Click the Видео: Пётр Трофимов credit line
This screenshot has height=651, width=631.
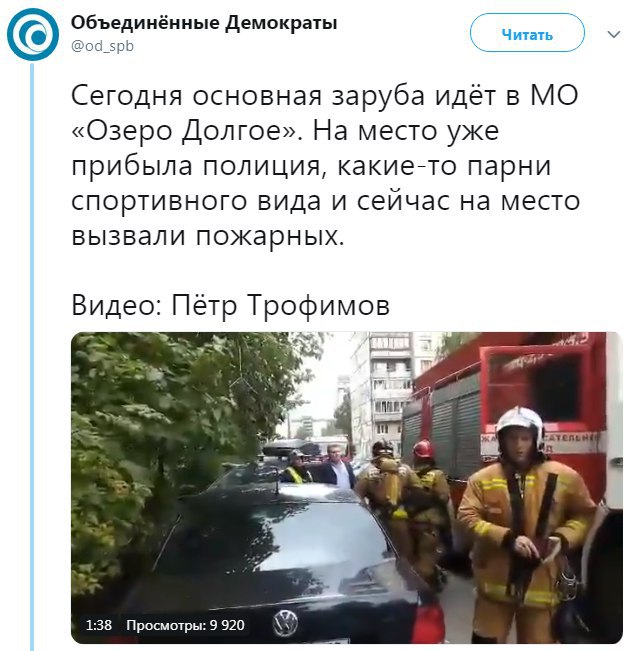point(230,305)
